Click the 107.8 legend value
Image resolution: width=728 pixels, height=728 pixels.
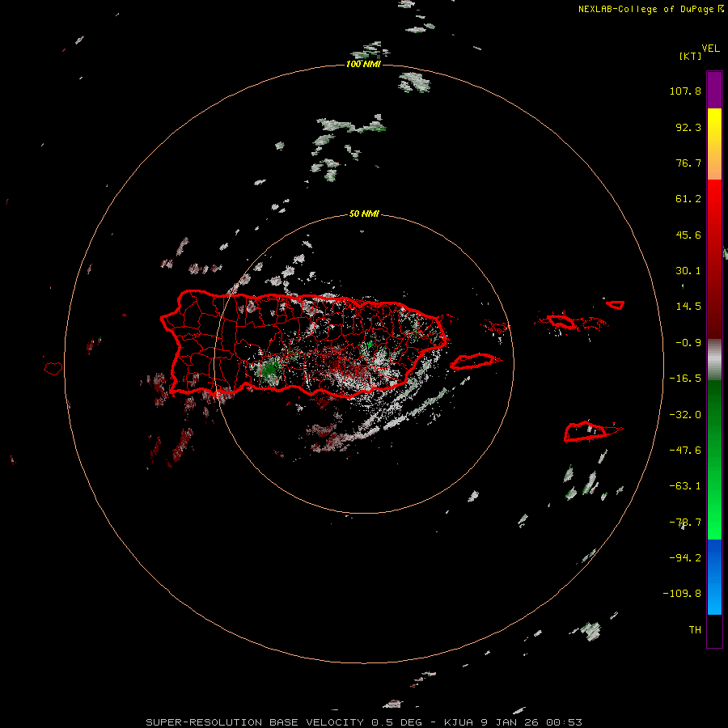685,91
